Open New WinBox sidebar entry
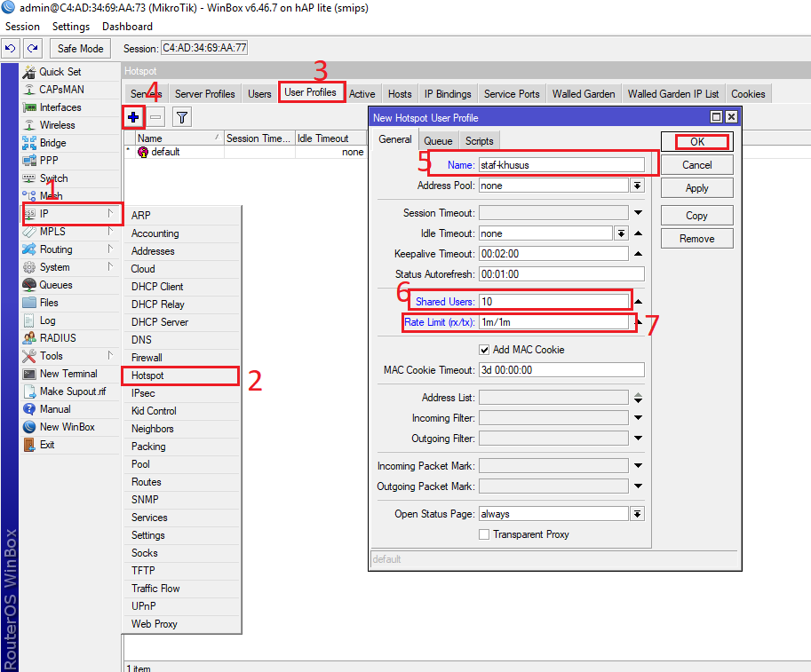 point(68,427)
